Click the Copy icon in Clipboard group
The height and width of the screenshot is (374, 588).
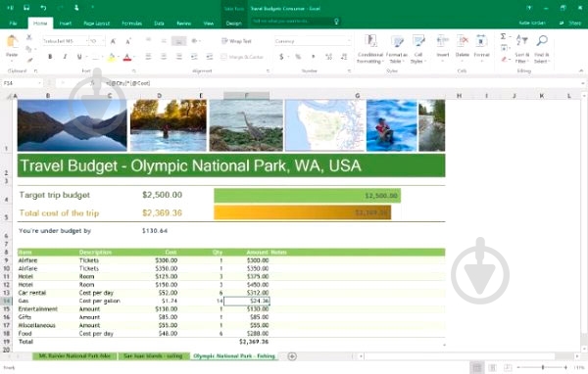coord(28,49)
